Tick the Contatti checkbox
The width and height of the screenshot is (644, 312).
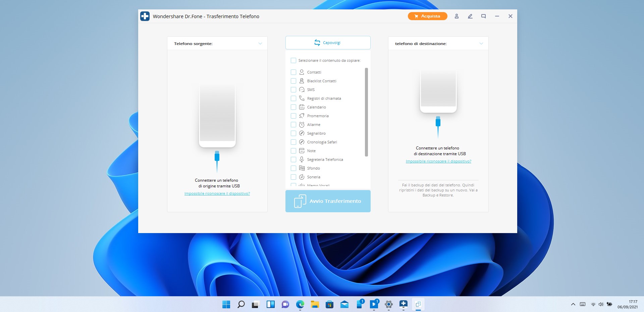point(293,72)
